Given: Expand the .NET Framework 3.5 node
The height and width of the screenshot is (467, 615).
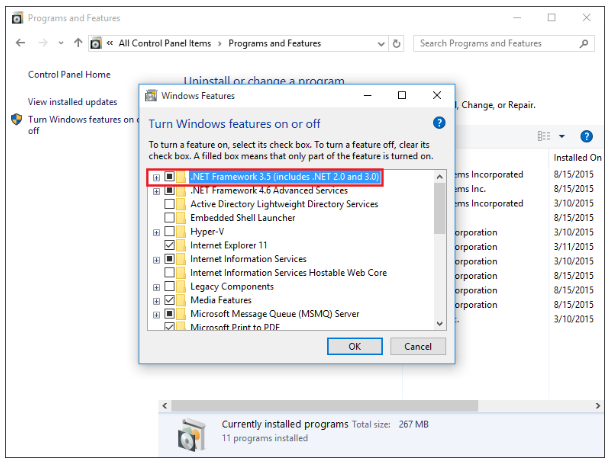Looking at the screenshot, I should 156,178.
